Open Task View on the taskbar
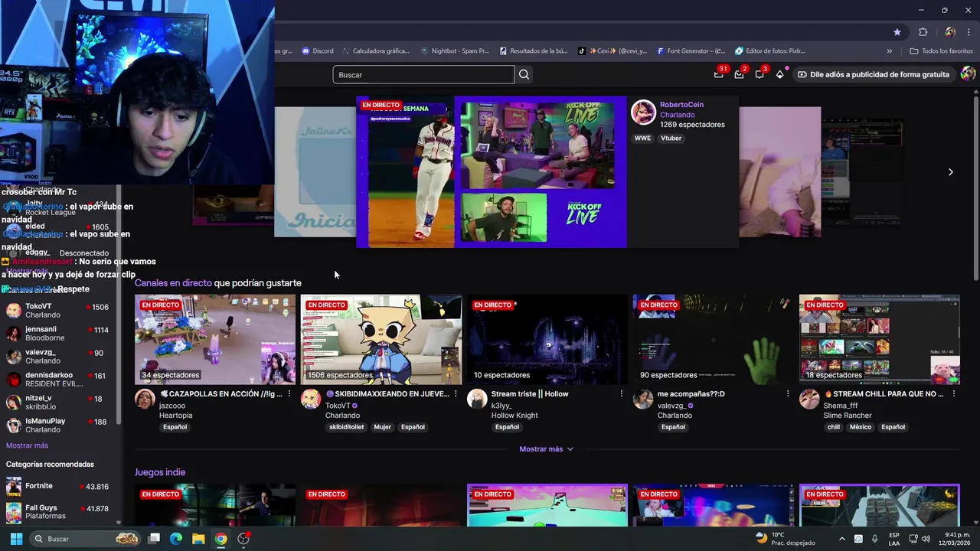Screen dimensions: 980x551 154,539
